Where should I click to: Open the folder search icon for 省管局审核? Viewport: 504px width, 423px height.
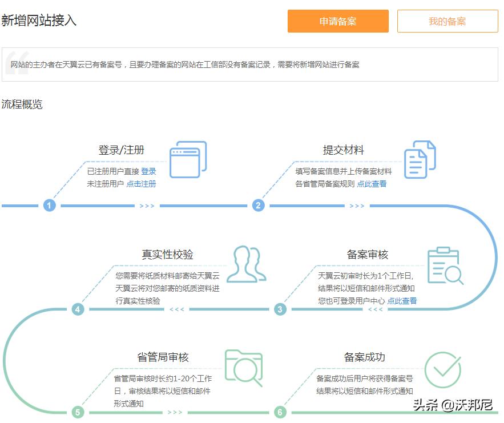pyautogui.click(x=244, y=368)
